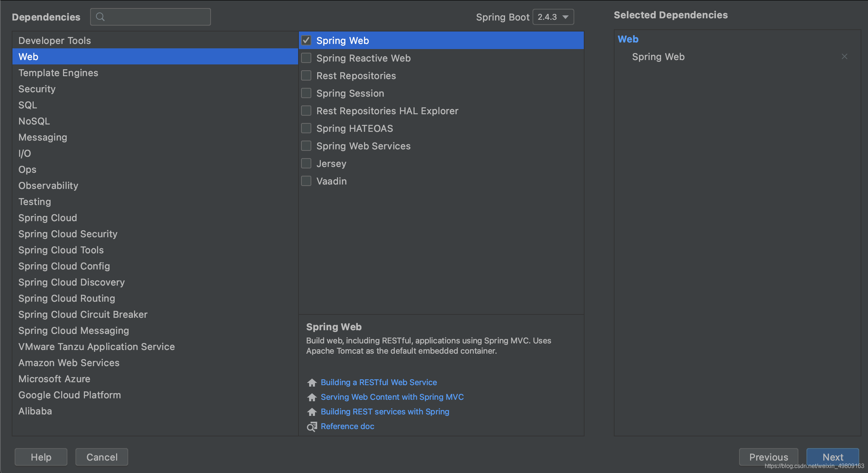Tick the Spring Session checkbox

306,93
